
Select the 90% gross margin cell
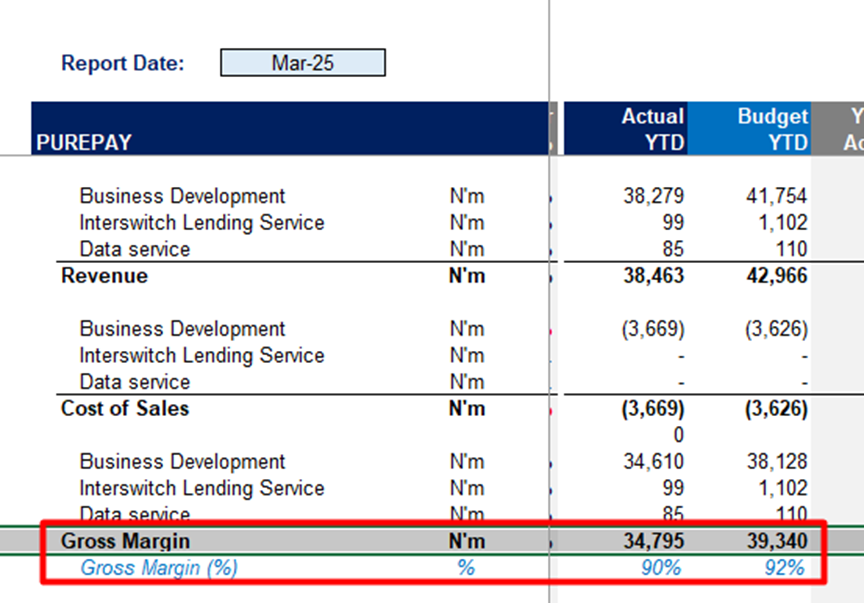click(x=662, y=568)
